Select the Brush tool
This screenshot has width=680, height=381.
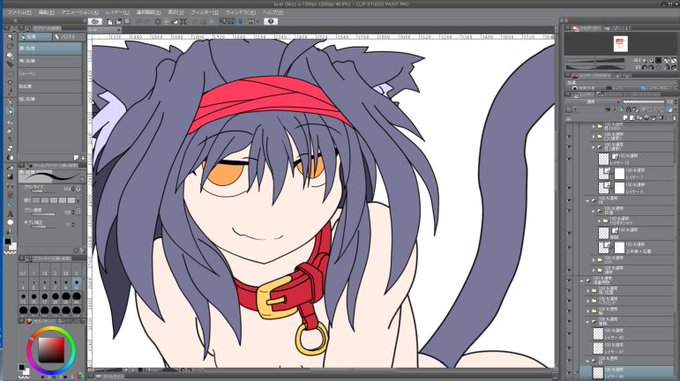click(x=10, y=121)
